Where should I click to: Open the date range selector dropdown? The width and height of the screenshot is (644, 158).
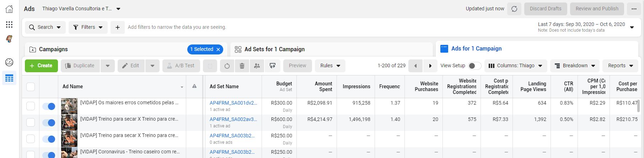(x=632, y=27)
